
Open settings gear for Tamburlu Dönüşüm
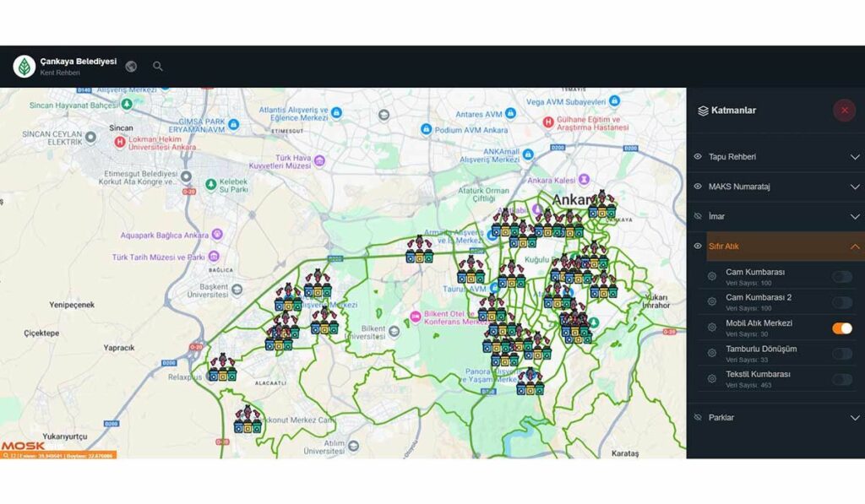[x=711, y=353]
